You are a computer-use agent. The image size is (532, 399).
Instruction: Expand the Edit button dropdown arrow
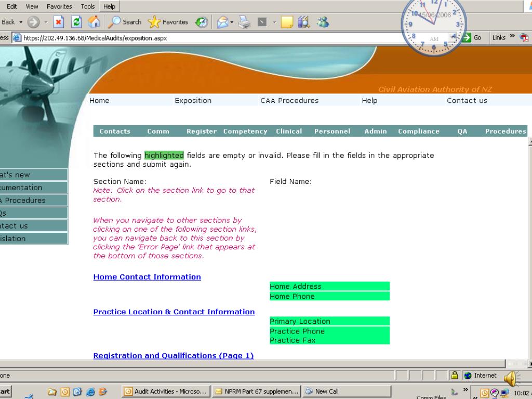(274, 22)
